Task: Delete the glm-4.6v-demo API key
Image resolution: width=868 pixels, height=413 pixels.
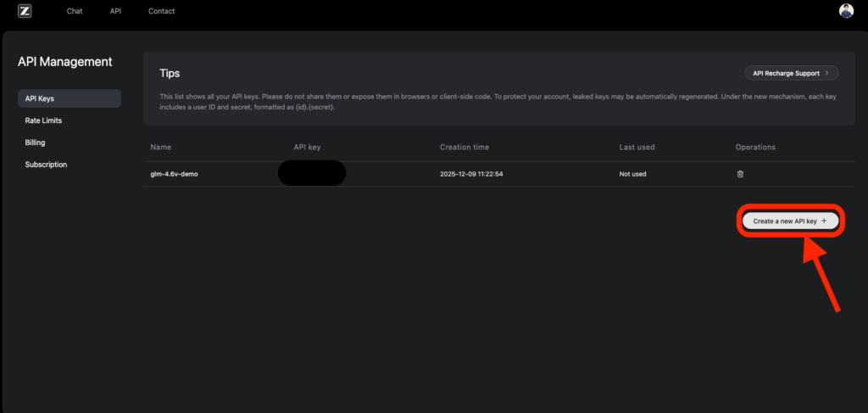Action: click(x=740, y=174)
